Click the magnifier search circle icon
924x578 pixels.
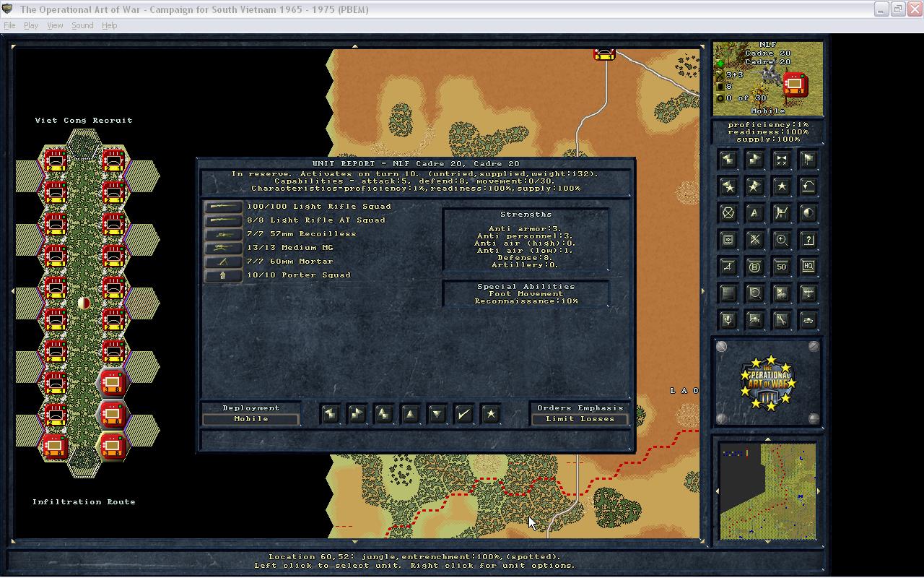click(755, 293)
